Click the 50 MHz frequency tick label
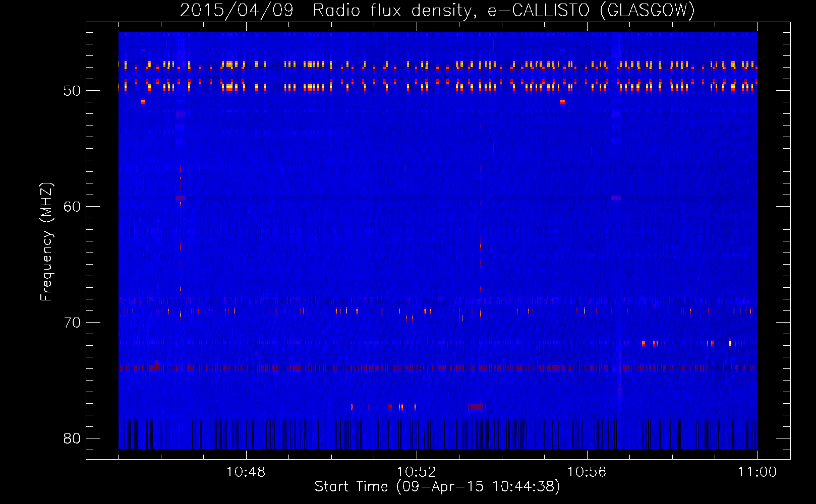The height and width of the screenshot is (504, 816). 73,91
